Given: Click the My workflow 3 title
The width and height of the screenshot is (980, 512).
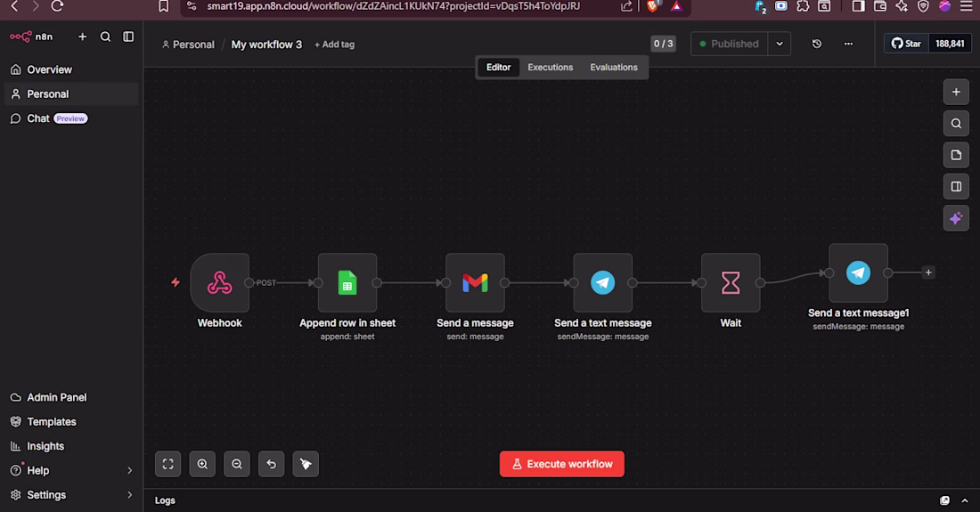Looking at the screenshot, I should coord(266,45).
